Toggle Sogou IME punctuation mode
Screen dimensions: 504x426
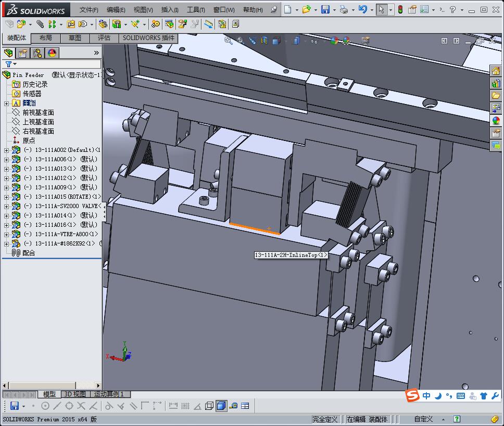449,396
